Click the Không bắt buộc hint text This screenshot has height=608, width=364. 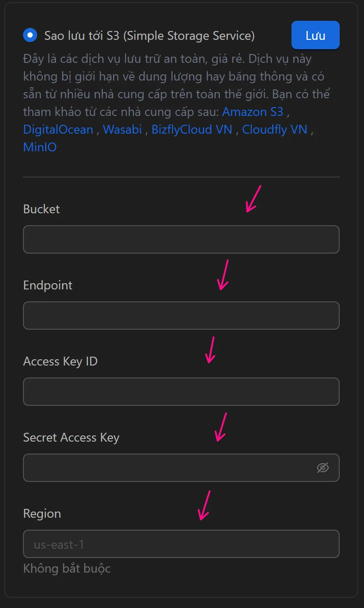click(x=67, y=568)
